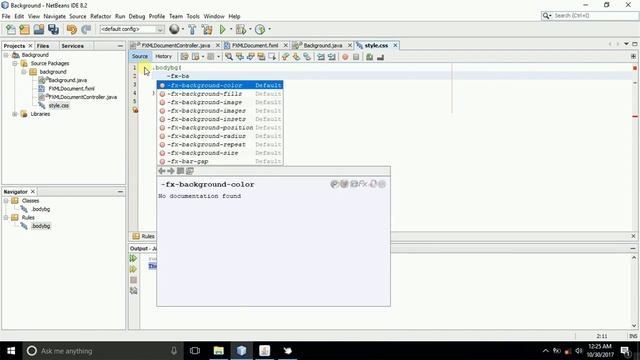
Task: Click the Task View taskbar icon
Action: click(195, 351)
